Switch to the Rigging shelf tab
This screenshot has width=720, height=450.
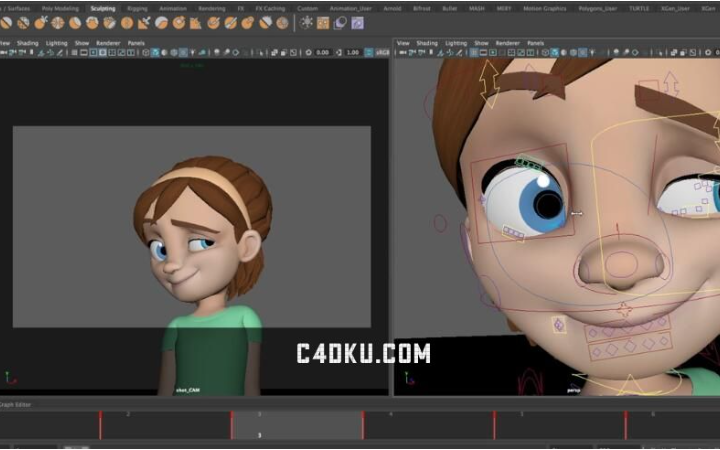point(137,8)
